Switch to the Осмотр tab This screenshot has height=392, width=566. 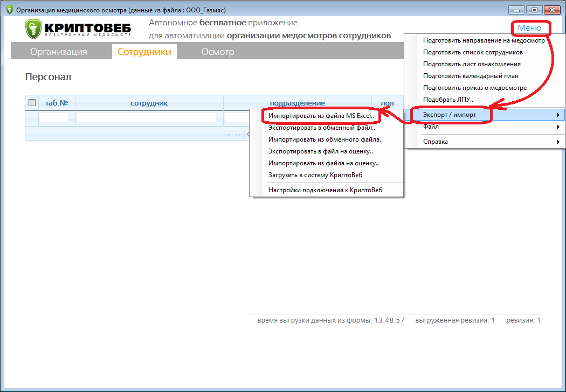(218, 52)
